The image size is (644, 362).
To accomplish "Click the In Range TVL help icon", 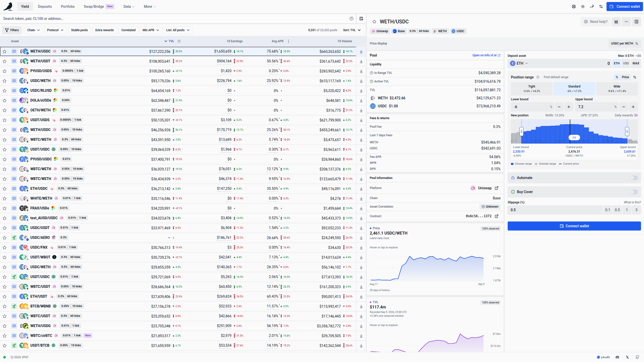I will [x=372, y=73].
